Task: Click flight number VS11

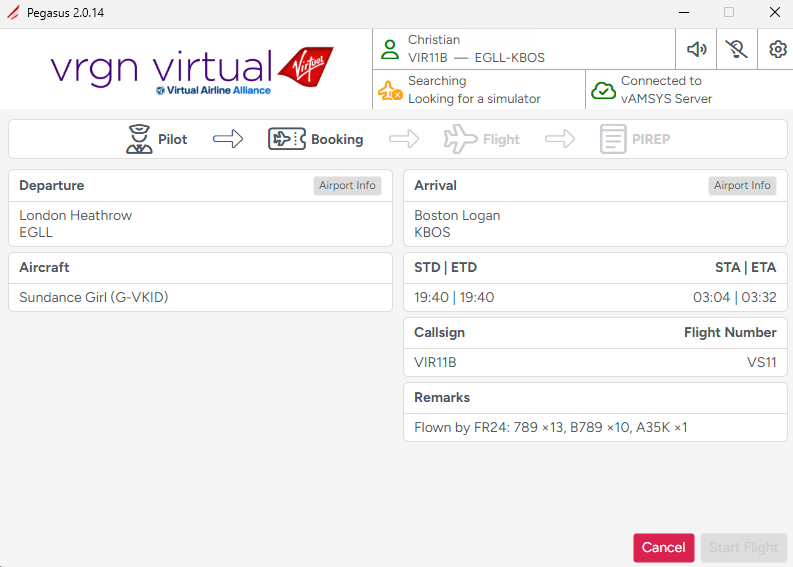Action: click(762, 362)
